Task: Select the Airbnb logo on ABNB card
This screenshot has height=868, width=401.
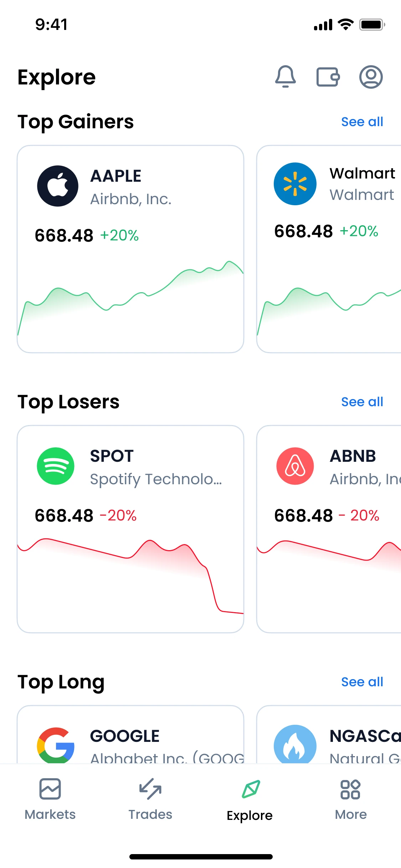Action: click(x=295, y=466)
